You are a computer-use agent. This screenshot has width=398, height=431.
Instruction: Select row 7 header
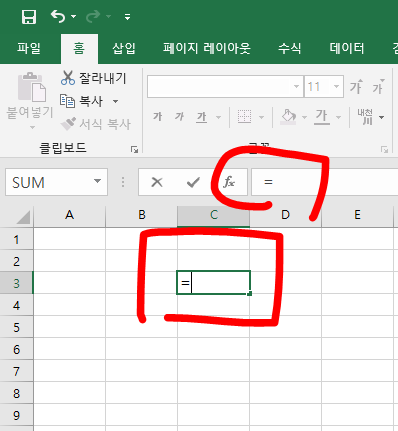16,371
